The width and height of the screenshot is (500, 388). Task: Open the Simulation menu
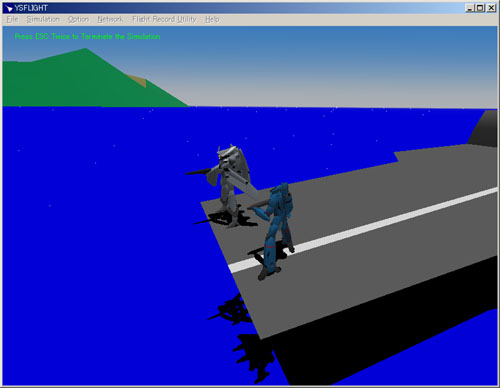pos(43,19)
